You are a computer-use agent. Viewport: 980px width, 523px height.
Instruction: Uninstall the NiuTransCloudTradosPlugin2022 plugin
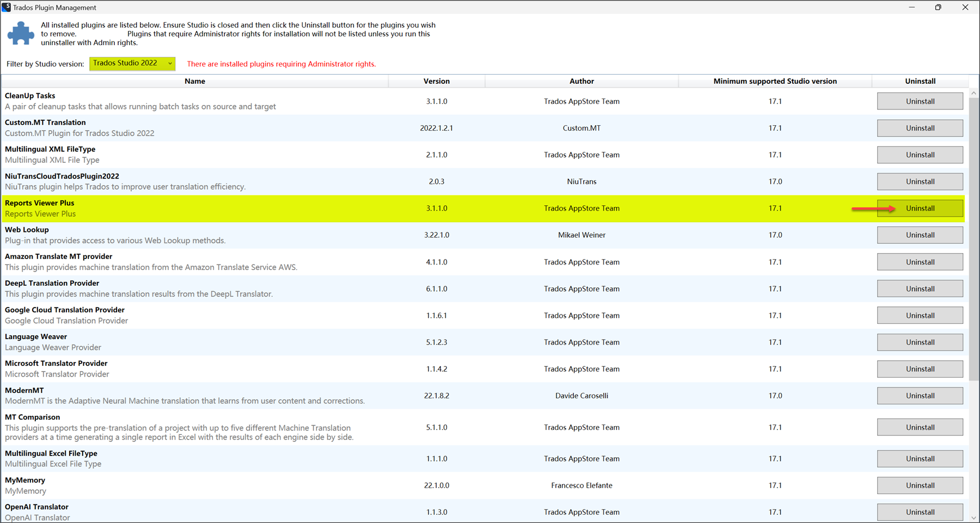point(920,181)
